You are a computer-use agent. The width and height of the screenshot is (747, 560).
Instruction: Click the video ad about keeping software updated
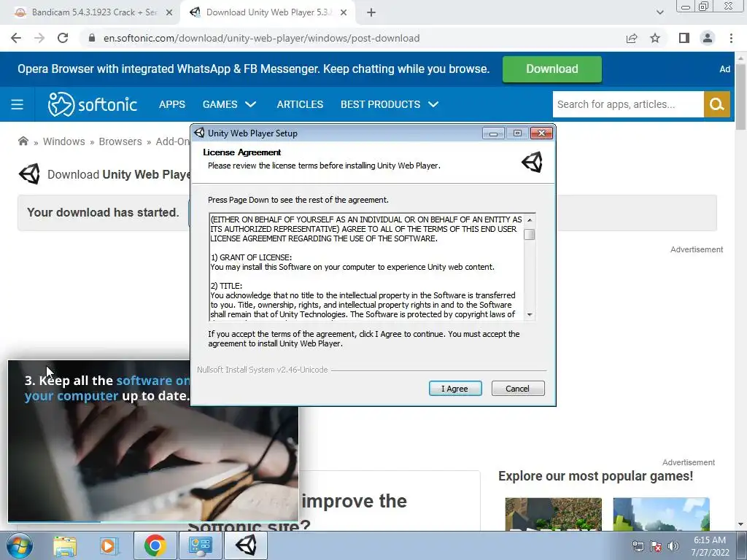(x=153, y=440)
